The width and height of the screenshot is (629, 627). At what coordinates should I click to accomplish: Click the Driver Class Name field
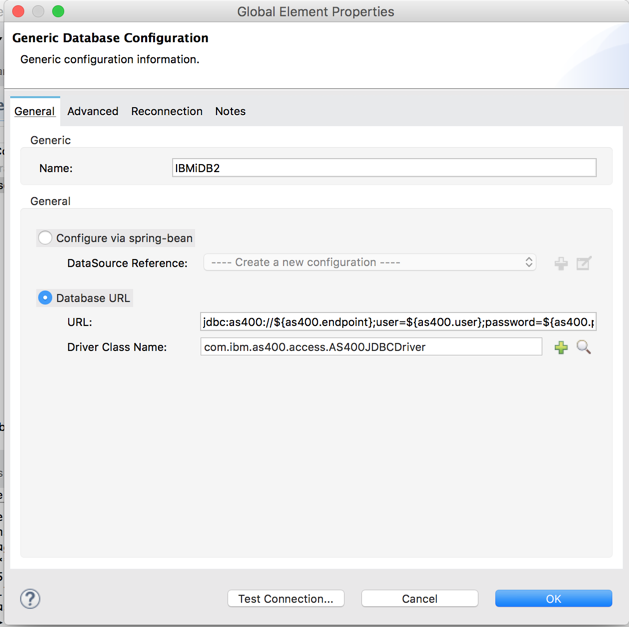pos(371,347)
